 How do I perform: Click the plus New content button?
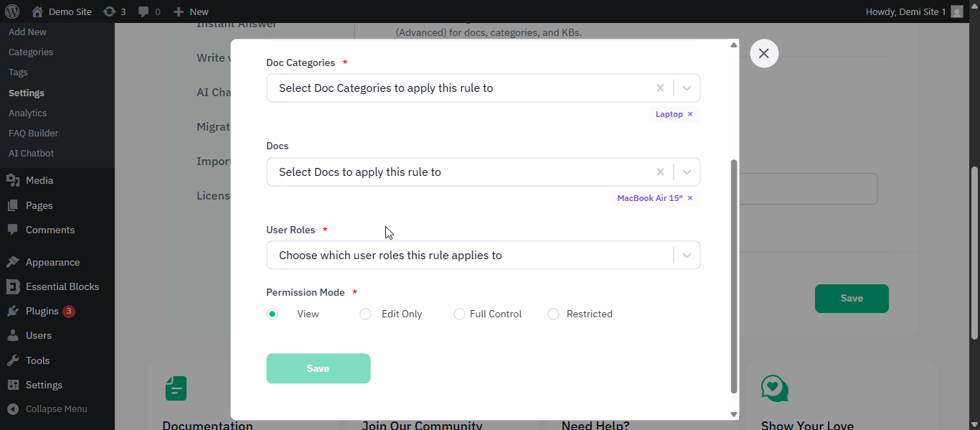191,11
